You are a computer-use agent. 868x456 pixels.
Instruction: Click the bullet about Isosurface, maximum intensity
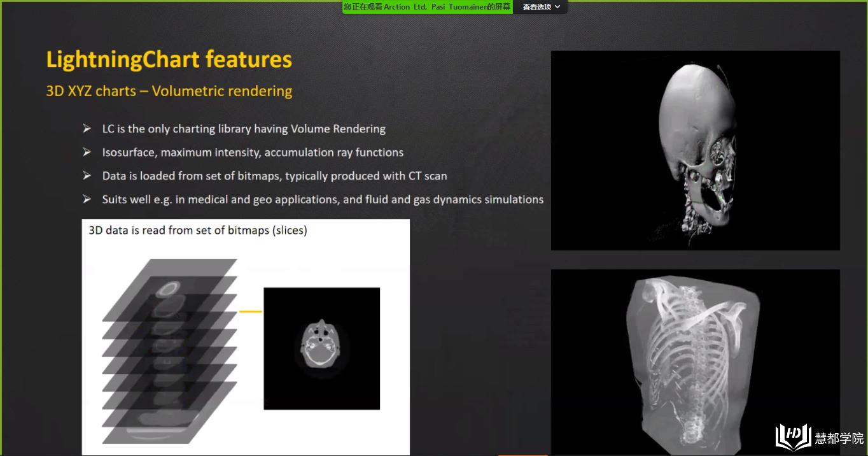click(253, 152)
